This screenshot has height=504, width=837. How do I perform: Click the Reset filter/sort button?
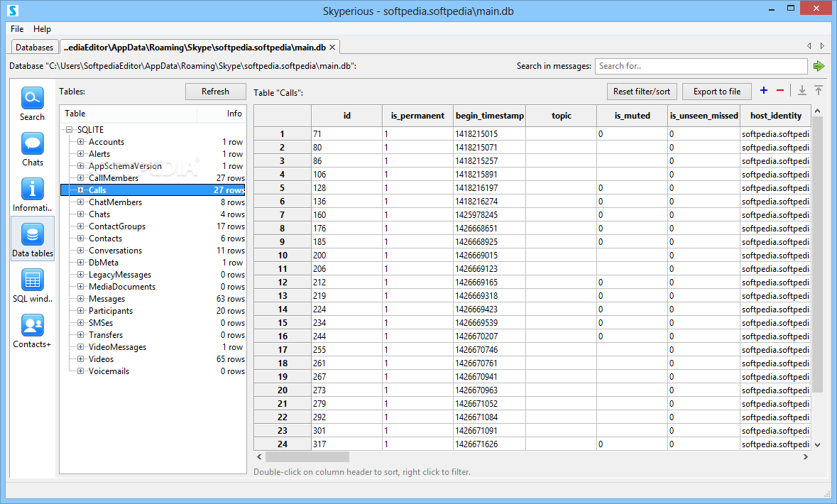pyautogui.click(x=642, y=92)
